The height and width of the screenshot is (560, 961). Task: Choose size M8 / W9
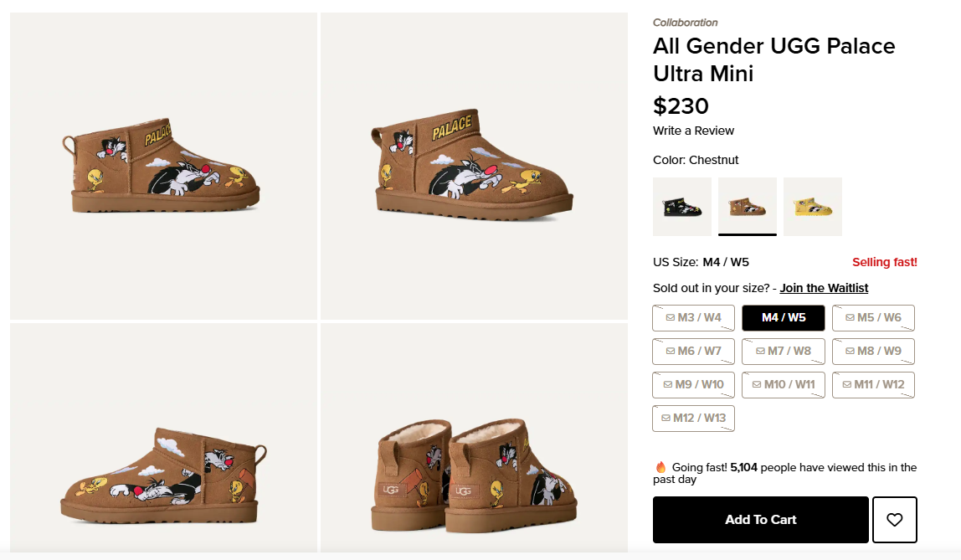pyautogui.click(x=873, y=352)
